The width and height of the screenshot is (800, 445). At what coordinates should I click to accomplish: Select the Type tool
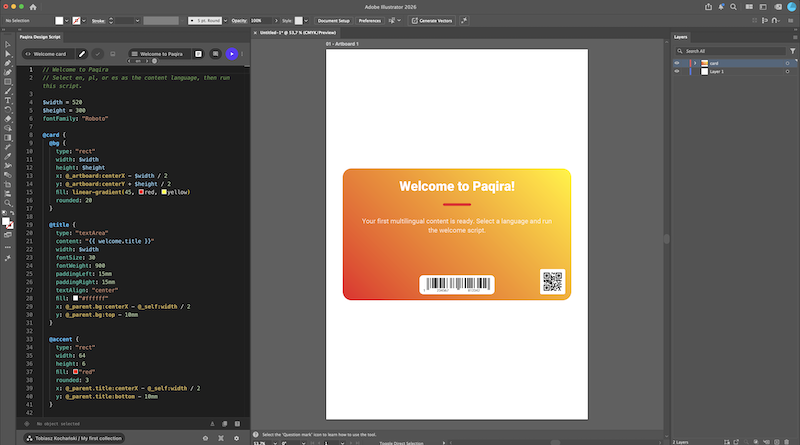click(8, 101)
